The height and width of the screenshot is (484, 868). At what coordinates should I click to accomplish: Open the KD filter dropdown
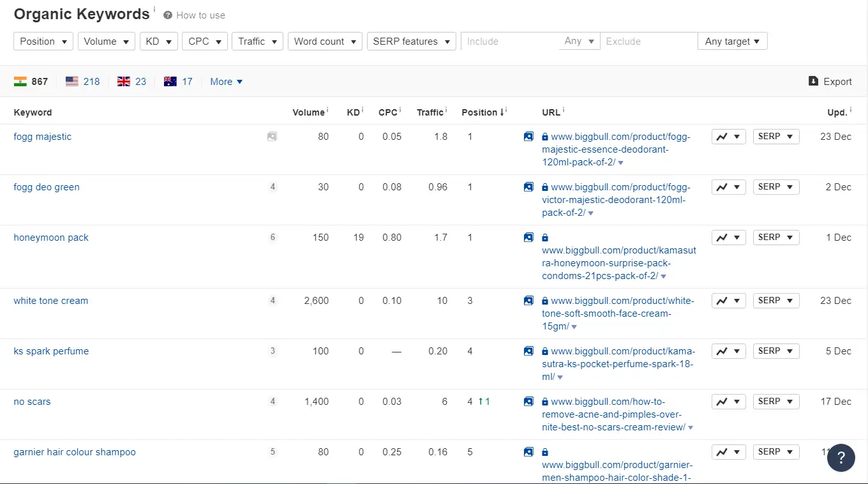click(x=159, y=42)
